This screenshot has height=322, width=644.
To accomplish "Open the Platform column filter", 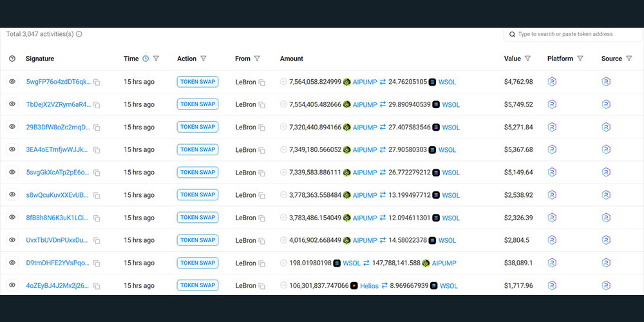I will click(x=580, y=59).
